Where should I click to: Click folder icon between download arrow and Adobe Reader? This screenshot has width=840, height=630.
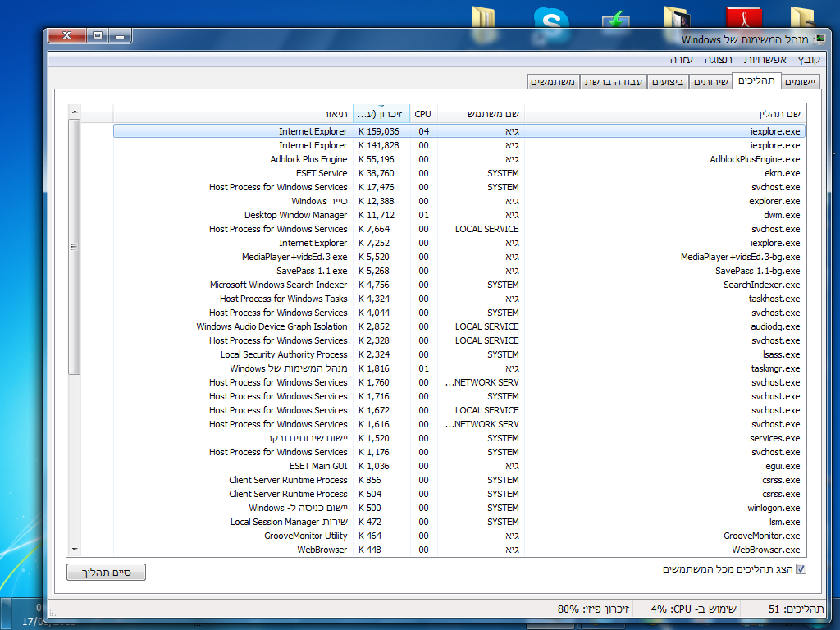coord(677,18)
